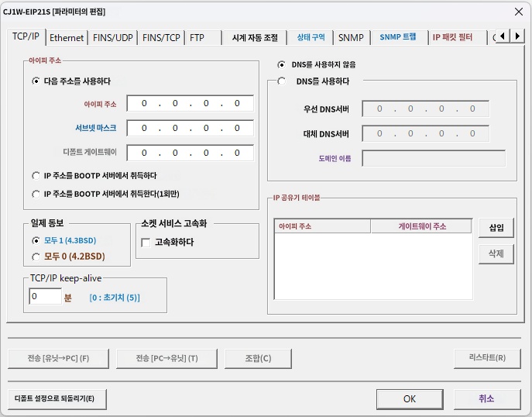Image resolution: width=532 pixels, height=417 pixels.
Task: Click the 취소 cancel button
Action: tap(486, 399)
